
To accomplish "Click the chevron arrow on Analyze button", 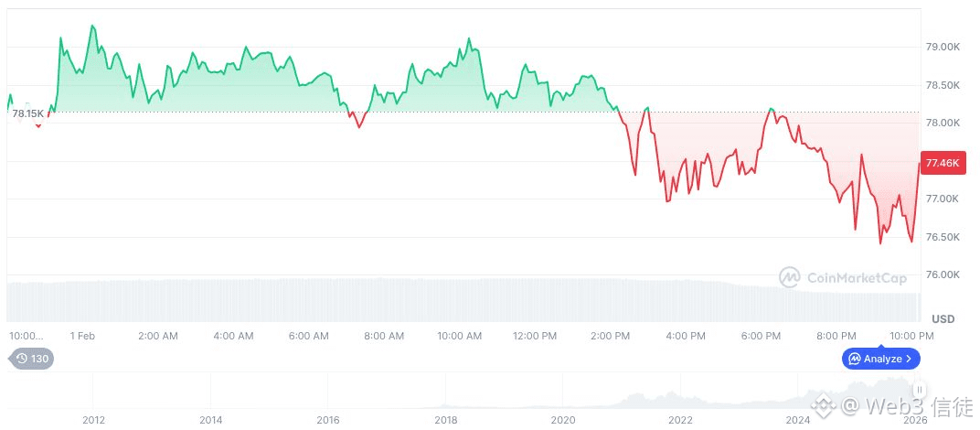I will [x=909, y=359].
